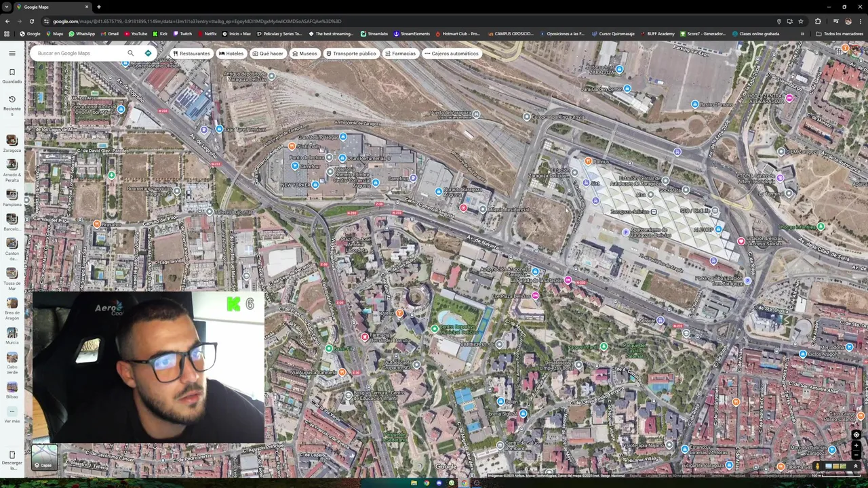The height and width of the screenshot is (488, 868).
Task: Focus the Buscar en Google Maps field
Action: coord(78,53)
